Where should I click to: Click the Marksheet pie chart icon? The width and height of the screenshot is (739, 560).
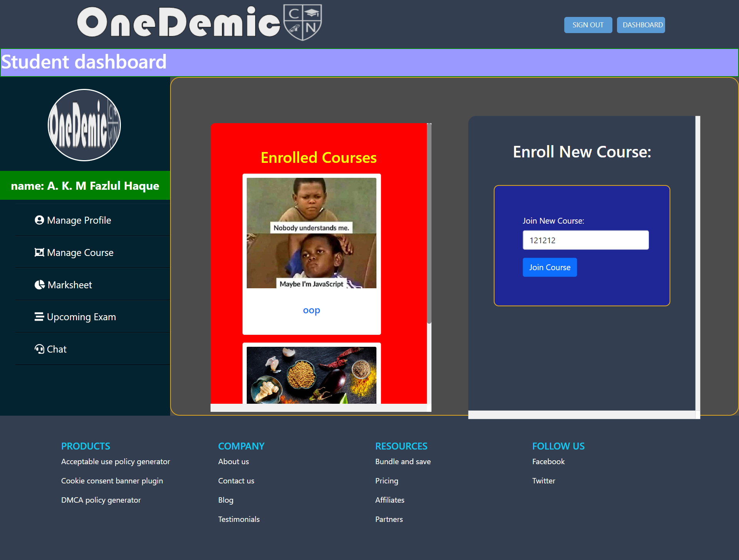tap(40, 285)
